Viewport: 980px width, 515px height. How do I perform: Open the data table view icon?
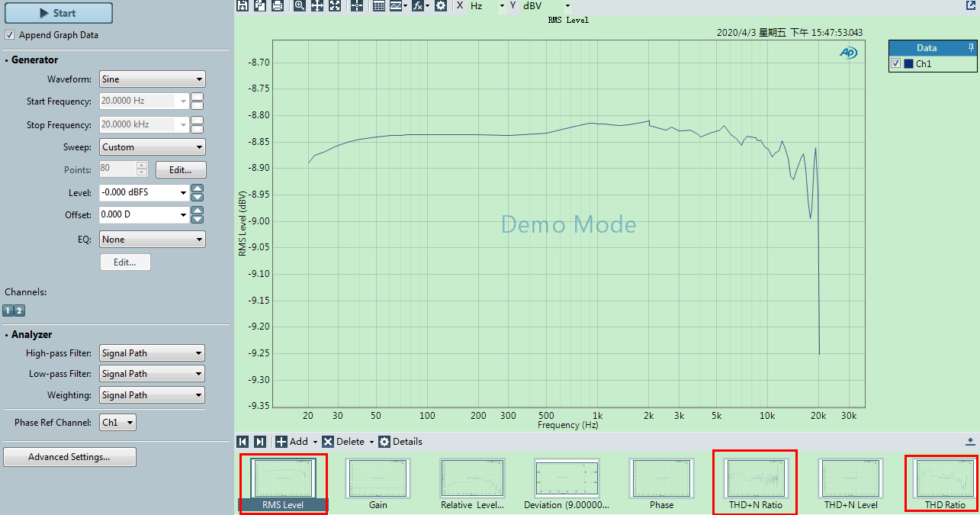tap(378, 5)
